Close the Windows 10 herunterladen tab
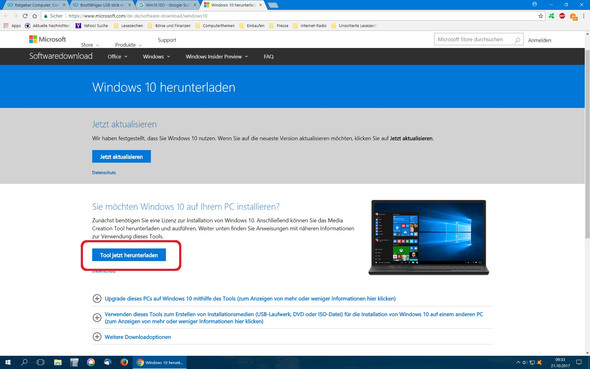The width and height of the screenshot is (590, 369). tap(260, 5)
